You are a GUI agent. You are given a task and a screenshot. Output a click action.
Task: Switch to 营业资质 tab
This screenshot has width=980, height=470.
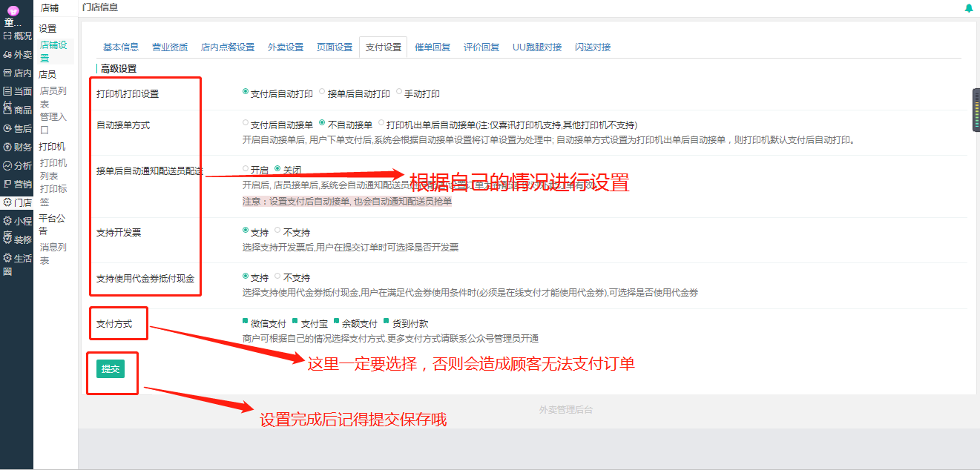click(x=170, y=47)
